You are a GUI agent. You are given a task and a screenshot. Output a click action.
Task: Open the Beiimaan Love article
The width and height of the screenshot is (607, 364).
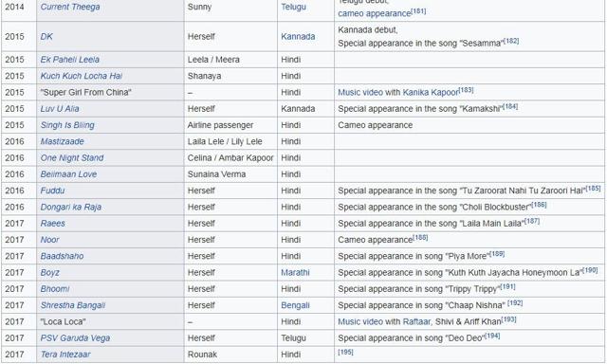[68, 174]
